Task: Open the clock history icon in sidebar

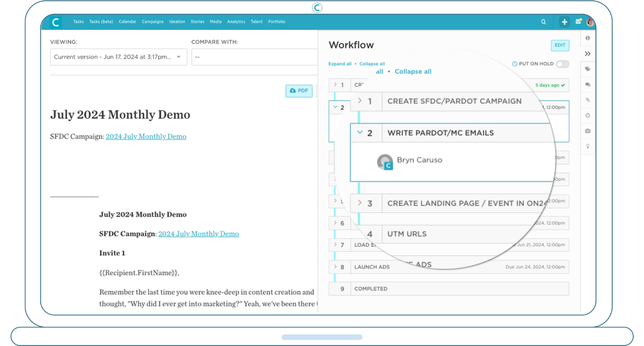Action: [x=587, y=115]
